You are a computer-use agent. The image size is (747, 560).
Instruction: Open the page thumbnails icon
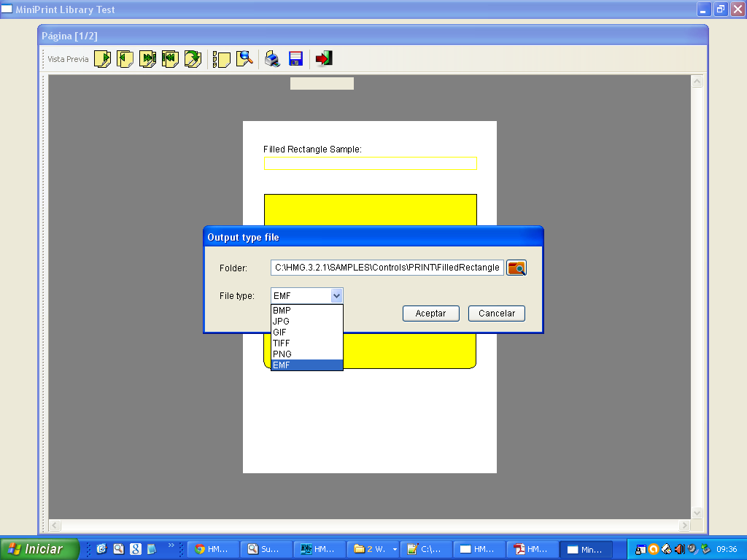click(x=222, y=59)
